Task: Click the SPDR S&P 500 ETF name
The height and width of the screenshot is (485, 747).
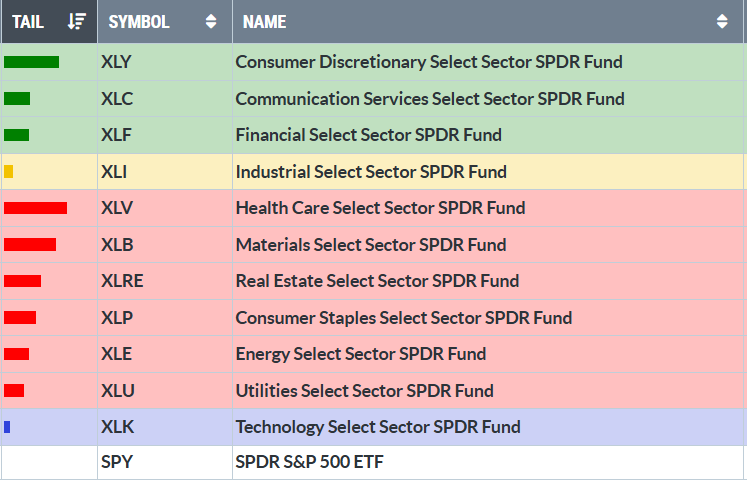Action: (x=309, y=462)
